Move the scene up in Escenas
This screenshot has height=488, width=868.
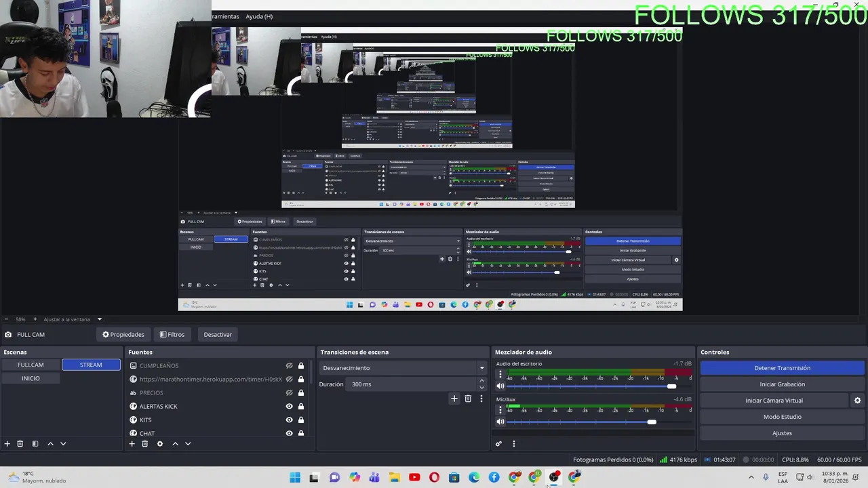tap(50, 444)
